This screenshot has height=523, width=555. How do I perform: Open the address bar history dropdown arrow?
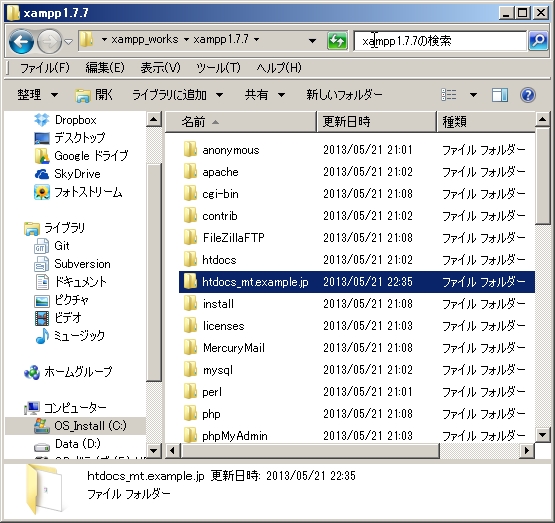click(312, 41)
